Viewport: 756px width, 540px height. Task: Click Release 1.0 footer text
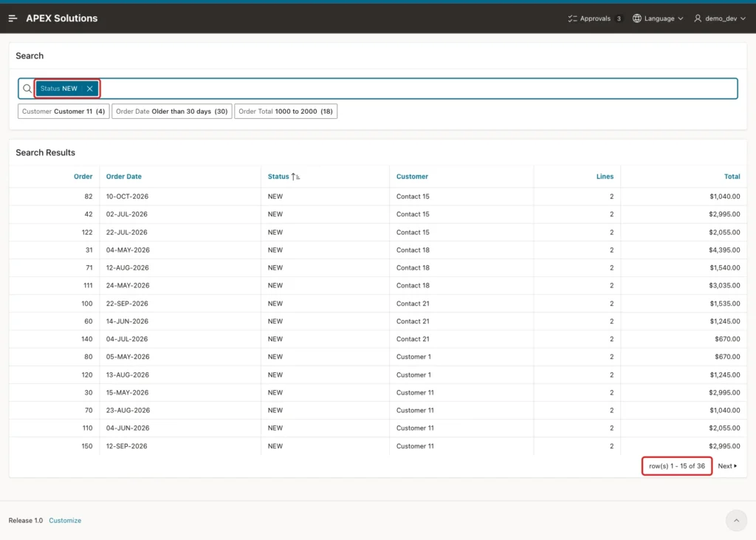(26, 520)
